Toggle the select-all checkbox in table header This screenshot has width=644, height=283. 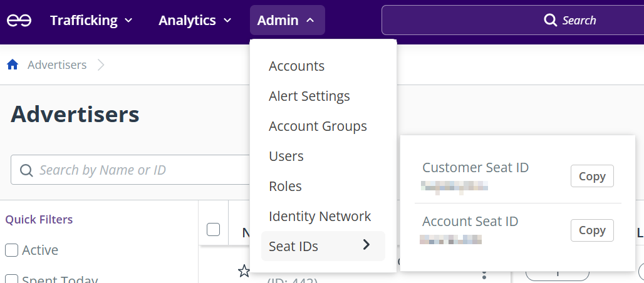[213, 230]
